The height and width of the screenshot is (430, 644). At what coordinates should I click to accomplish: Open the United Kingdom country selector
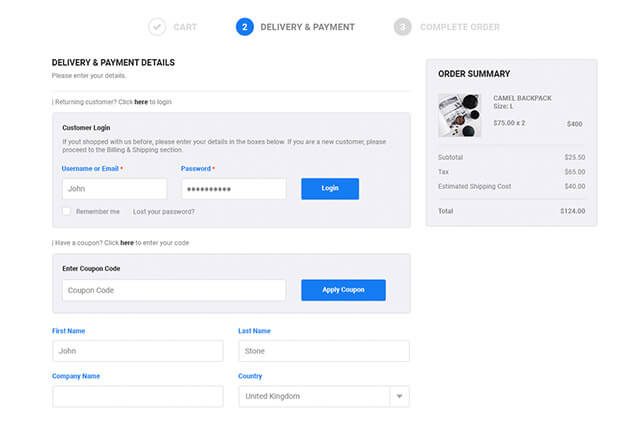pyautogui.click(x=314, y=397)
